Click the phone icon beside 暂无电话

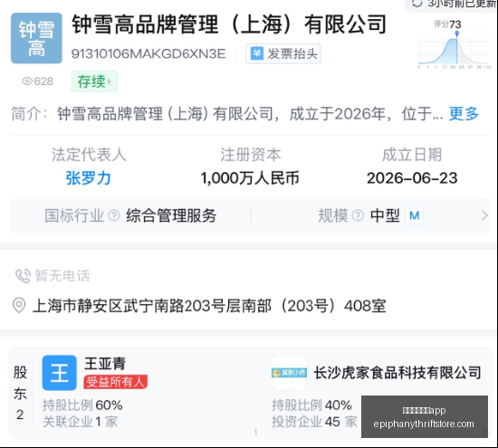coord(24,276)
